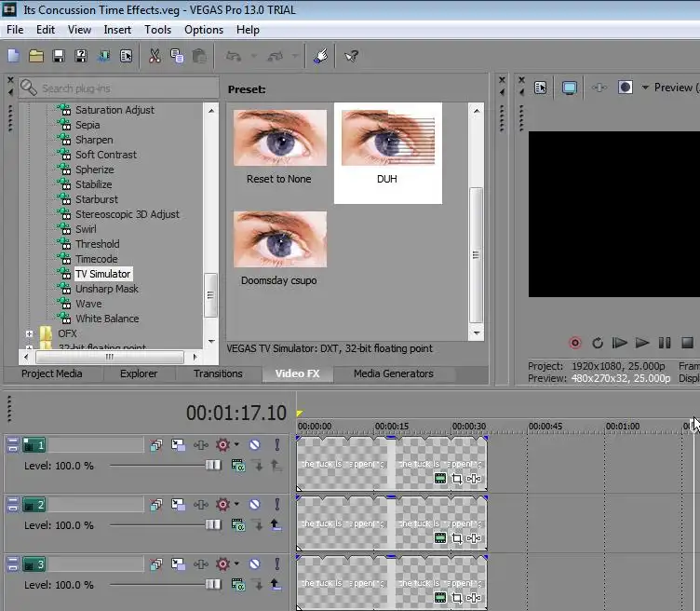The image size is (700, 611).
Task: Click track 1 Level slider handle
Action: coord(213,466)
